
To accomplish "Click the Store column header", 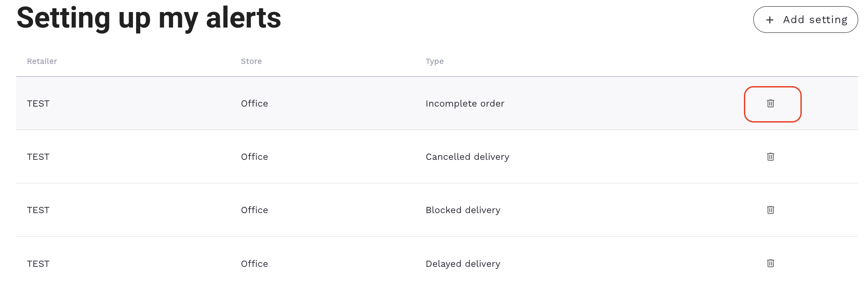I will [x=251, y=61].
